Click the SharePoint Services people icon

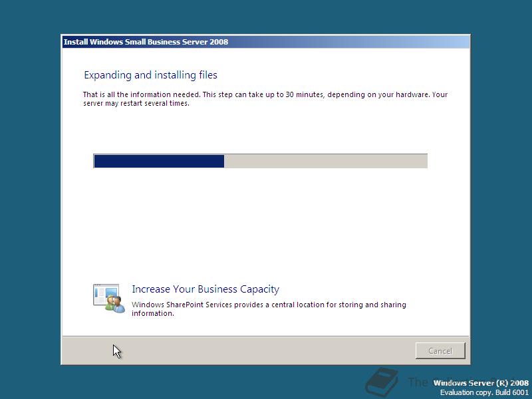109,299
